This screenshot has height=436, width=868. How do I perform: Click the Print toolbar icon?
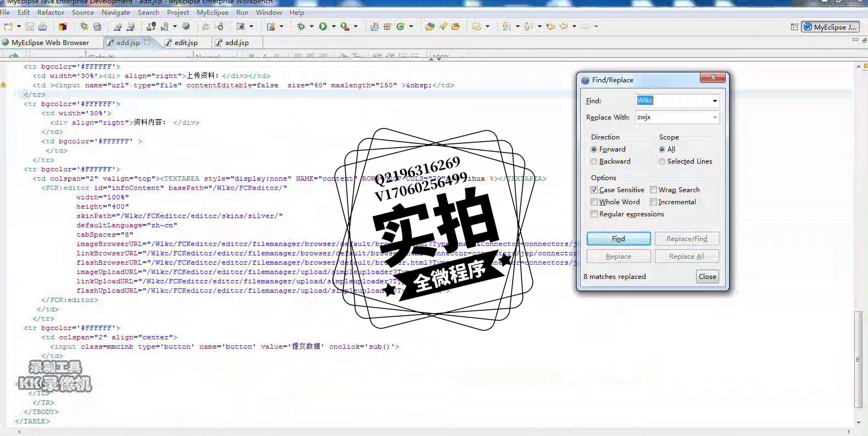[43, 26]
